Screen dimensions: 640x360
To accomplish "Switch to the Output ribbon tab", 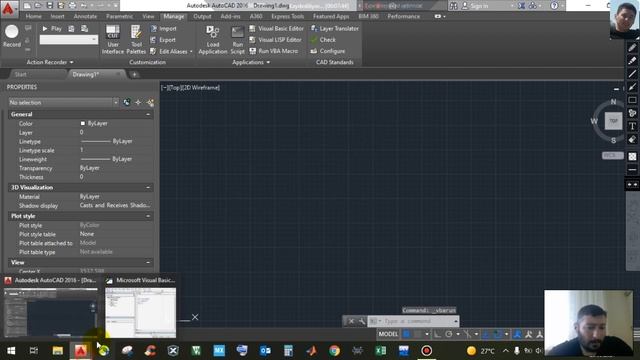I will point(202,16).
